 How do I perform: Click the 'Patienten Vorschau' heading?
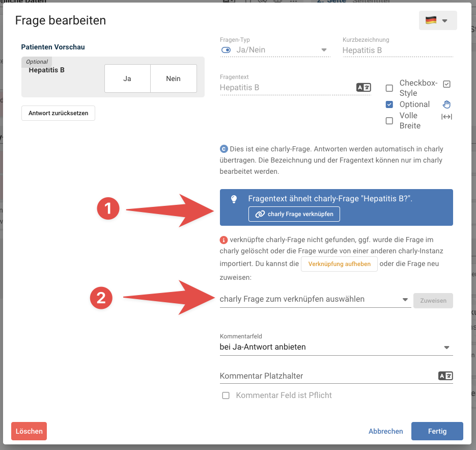[x=53, y=47]
